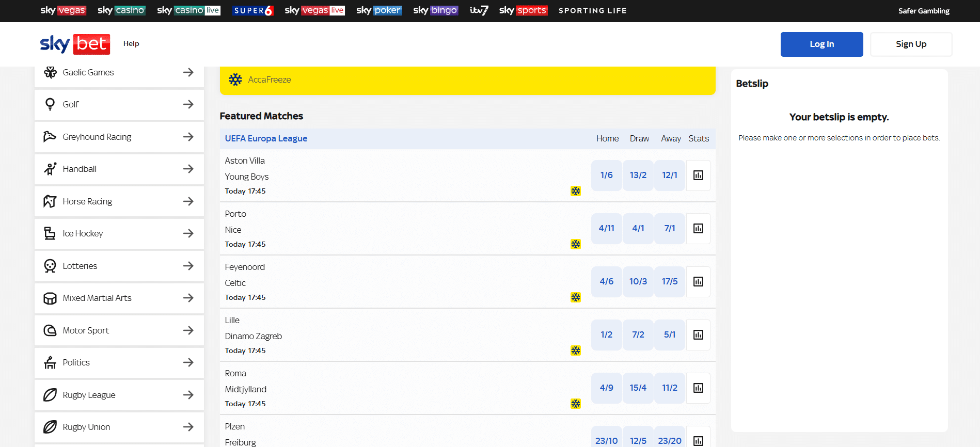Click the Greyhound Racing icon
Screen dimensions: 980x447
[x=50, y=137]
